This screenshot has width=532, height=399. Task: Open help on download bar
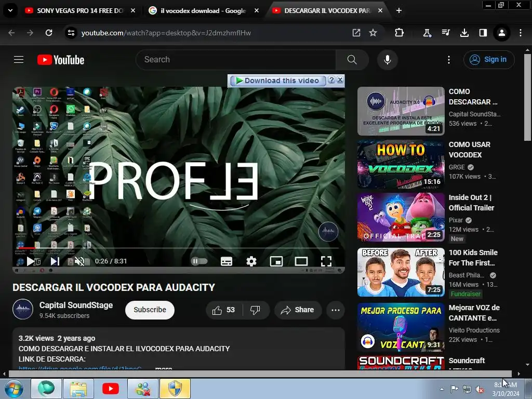pos(331,80)
